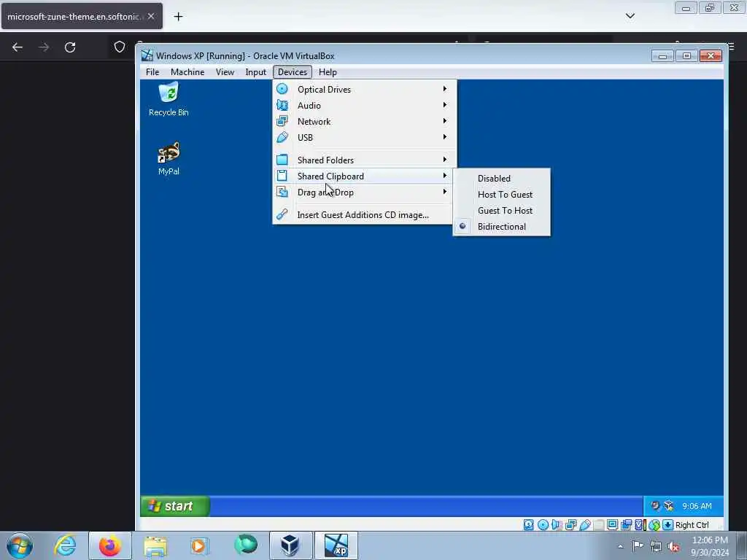Set shared clipboard to Host To Guest
Image resolution: width=747 pixels, height=560 pixels.
pyautogui.click(x=502, y=194)
